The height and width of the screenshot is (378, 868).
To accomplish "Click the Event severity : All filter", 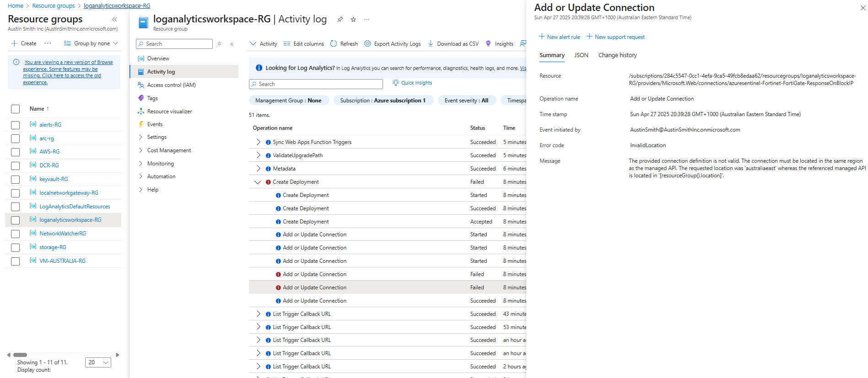I will pyautogui.click(x=466, y=101).
